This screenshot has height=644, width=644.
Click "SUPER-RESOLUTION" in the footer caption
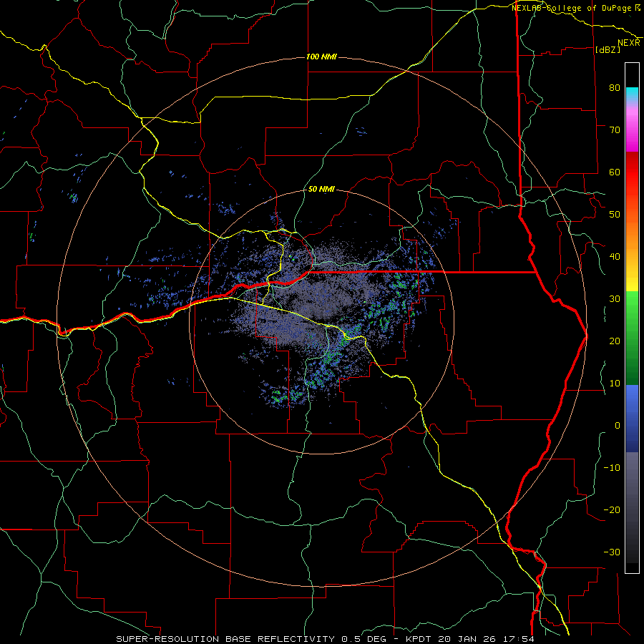[x=169, y=639]
